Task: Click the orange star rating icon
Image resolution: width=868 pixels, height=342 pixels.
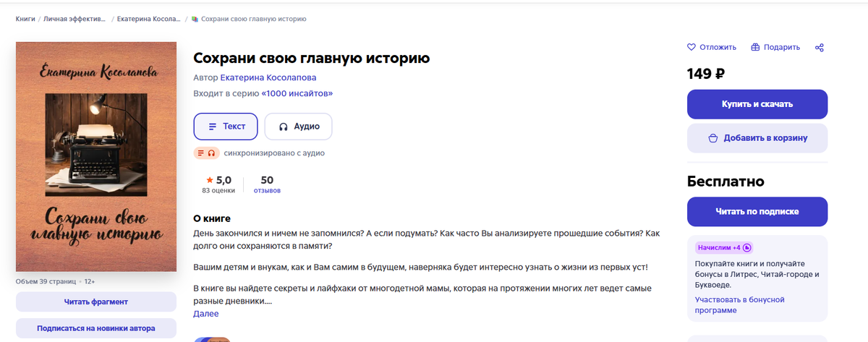Action: [x=210, y=180]
